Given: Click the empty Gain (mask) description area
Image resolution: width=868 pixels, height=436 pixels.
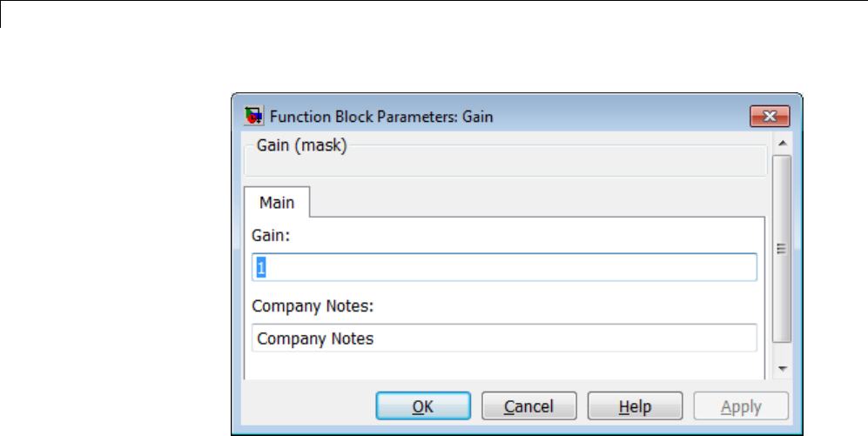Looking at the screenshot, I should click(505, 165).
